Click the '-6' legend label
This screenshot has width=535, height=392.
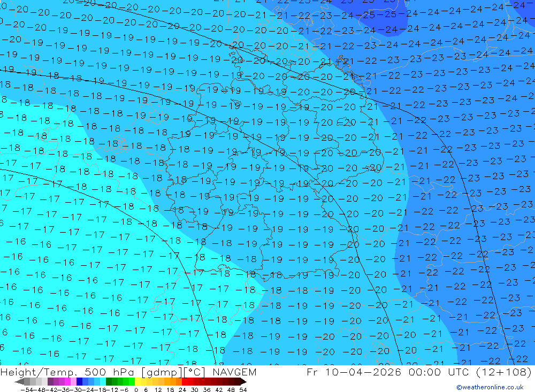[x=124, y=390]
